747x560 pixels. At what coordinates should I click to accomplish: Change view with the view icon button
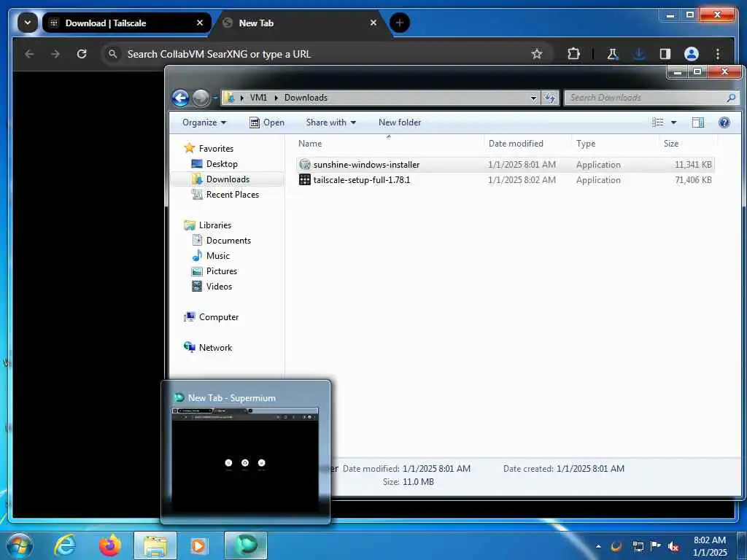(658, 122)
